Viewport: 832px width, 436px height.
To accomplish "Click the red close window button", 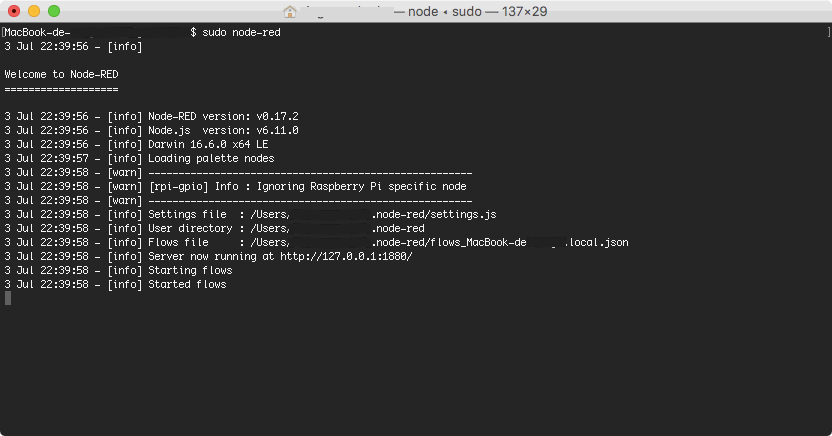I will (14, 11).
